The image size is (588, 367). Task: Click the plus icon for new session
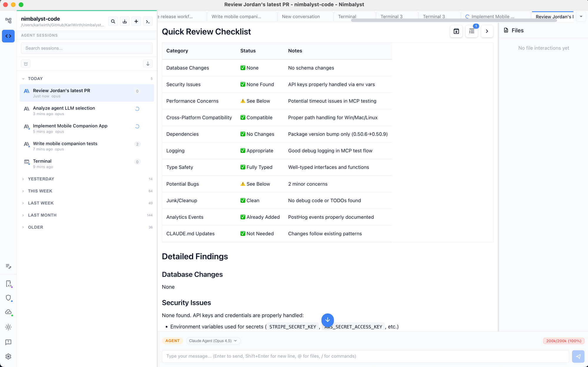(x=136, y=21)
